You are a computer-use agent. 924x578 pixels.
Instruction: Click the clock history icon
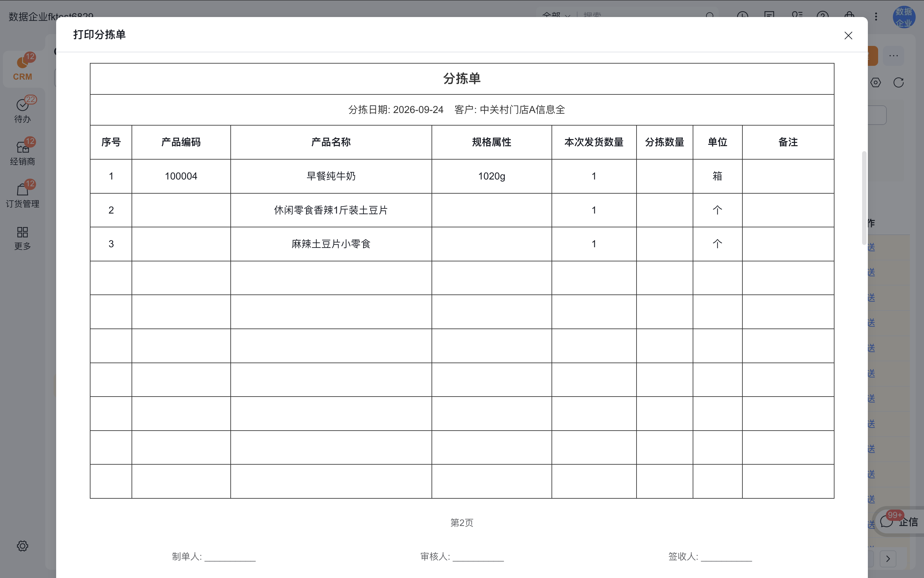tap(742, 16)
